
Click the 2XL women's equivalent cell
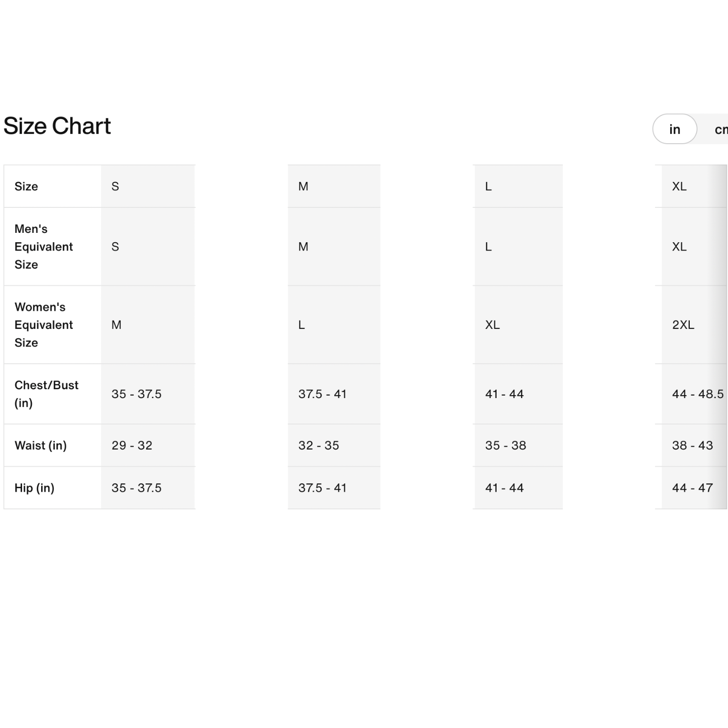[683, 325]
